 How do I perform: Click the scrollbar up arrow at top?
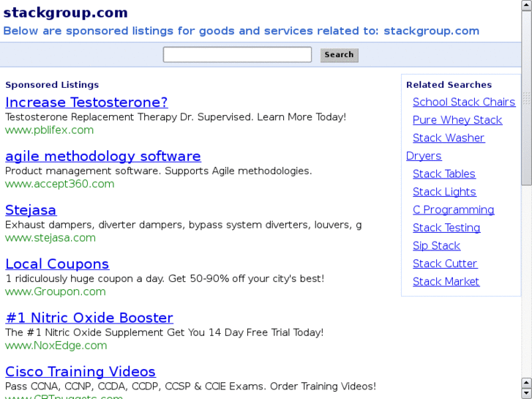527,5
